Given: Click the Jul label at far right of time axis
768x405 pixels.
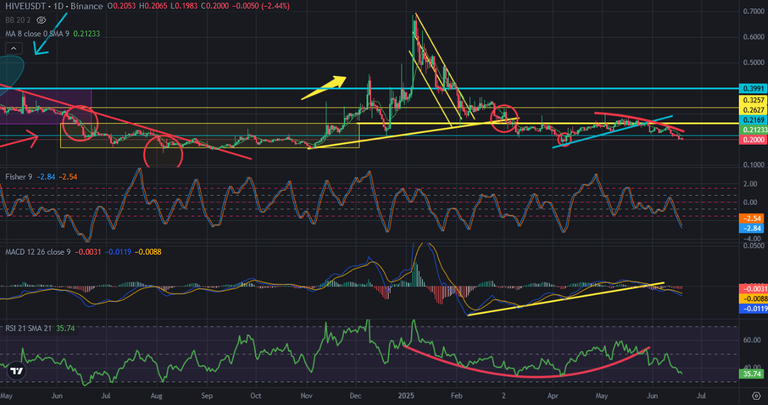Looking at the screenshot, I should click(701, 395).
